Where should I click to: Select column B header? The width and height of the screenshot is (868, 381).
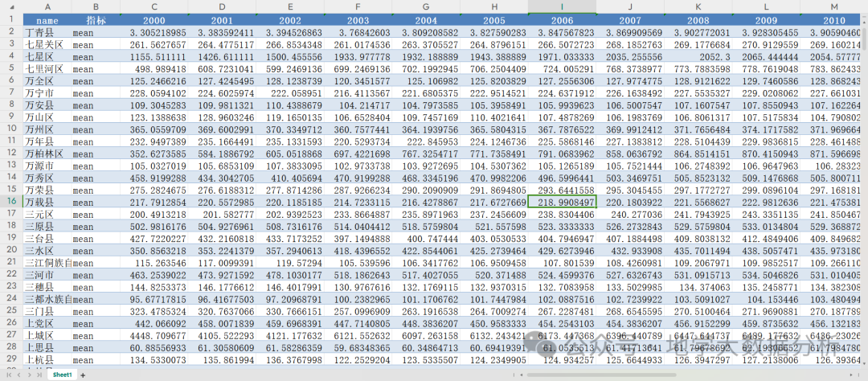pos(96,6)
